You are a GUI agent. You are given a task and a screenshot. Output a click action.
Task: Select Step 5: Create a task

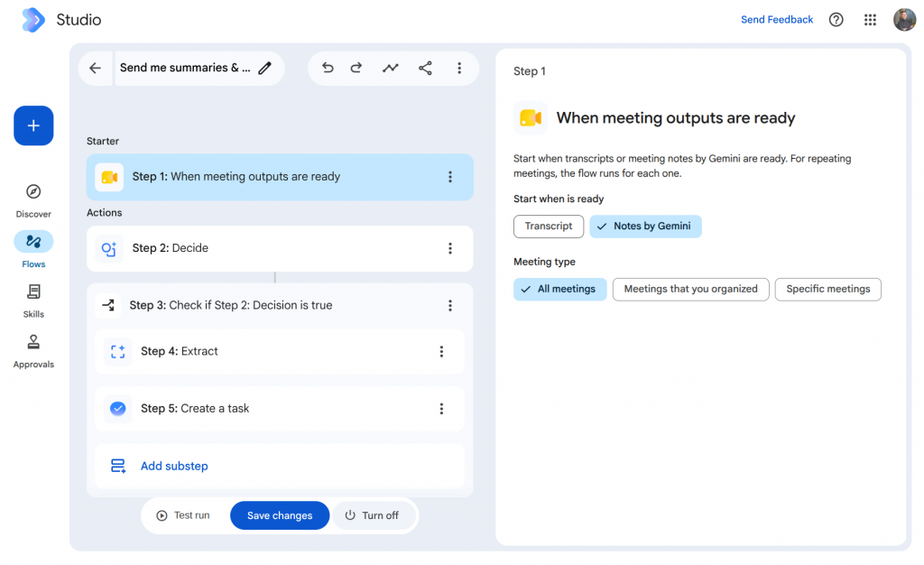(x=280, y=409)
